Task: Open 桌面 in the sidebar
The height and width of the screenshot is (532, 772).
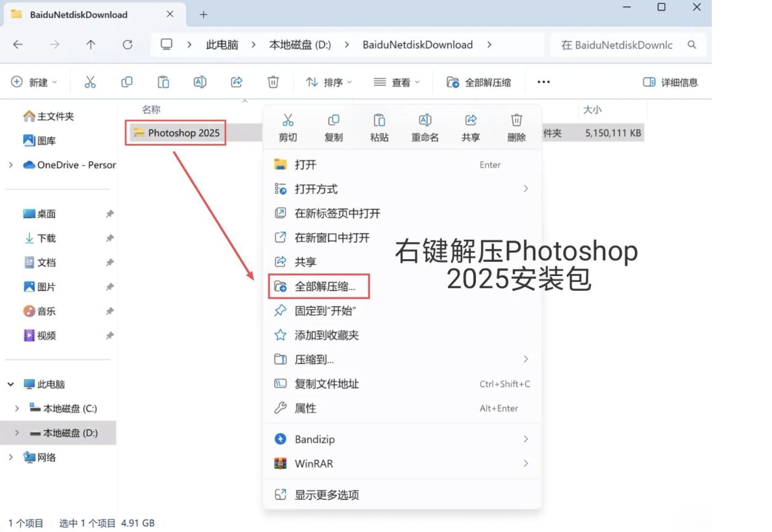Action: (x=39, y=214)
